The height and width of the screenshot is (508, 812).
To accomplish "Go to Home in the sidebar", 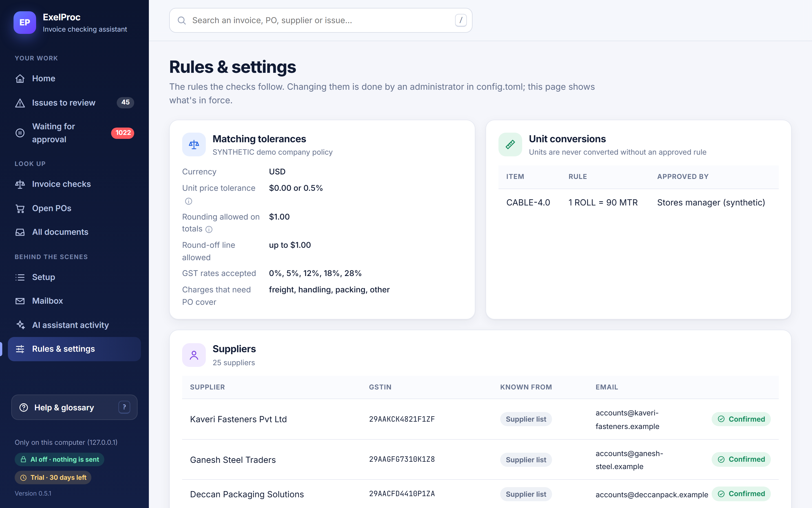I will (74, 79).
